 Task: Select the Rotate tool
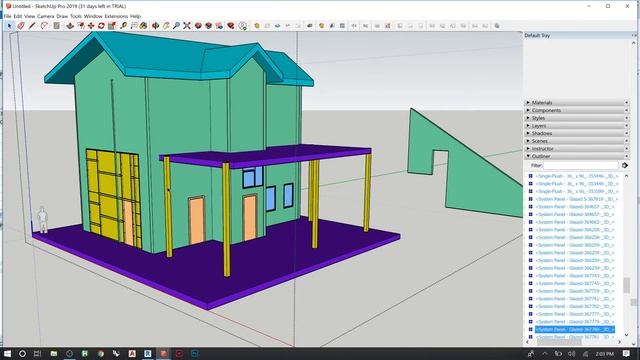click(x=101, y=26)
